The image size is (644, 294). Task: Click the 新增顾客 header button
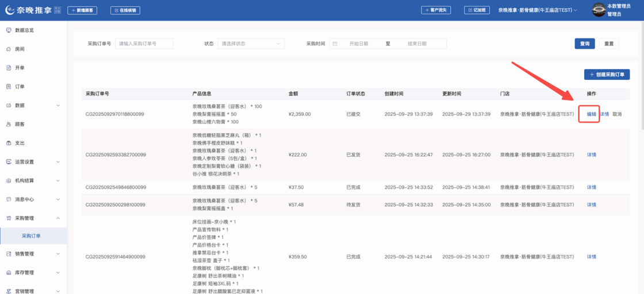tap(82, 11)
